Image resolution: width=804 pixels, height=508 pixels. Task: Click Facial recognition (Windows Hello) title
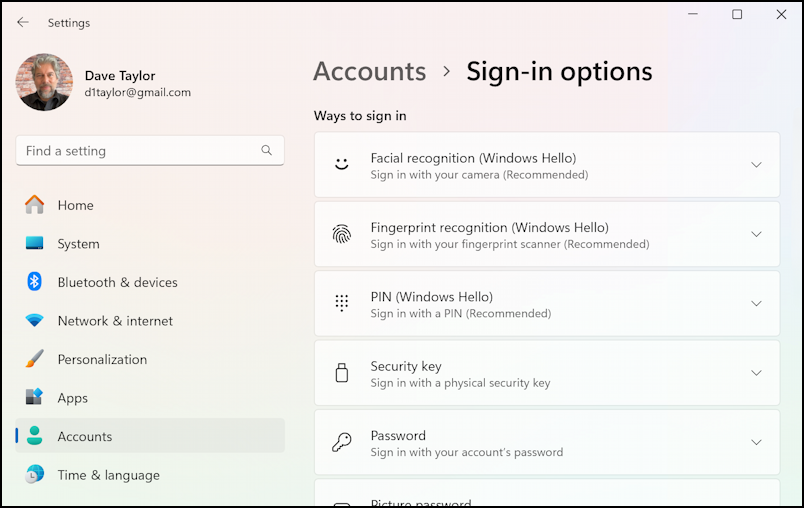click(x=473, y=158)
